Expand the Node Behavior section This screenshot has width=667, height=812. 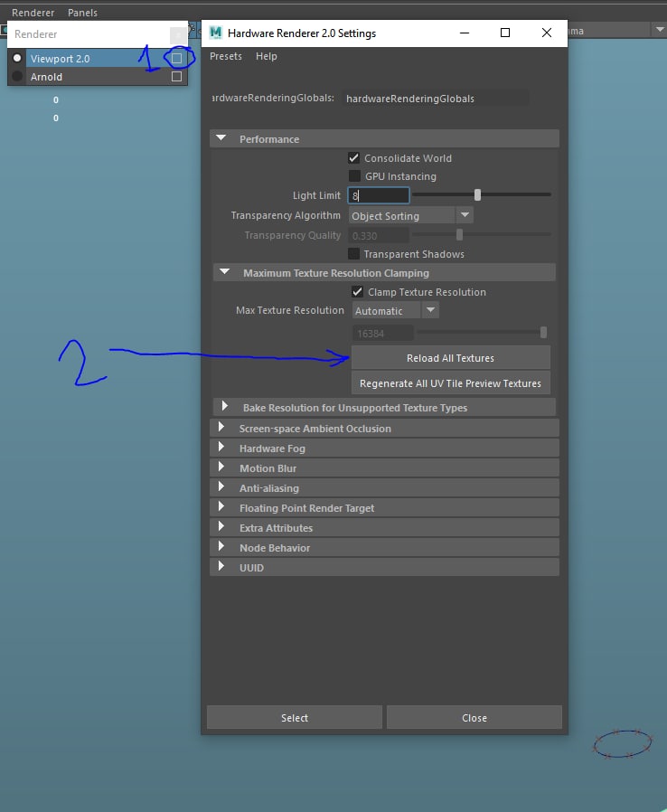point(221,546)
